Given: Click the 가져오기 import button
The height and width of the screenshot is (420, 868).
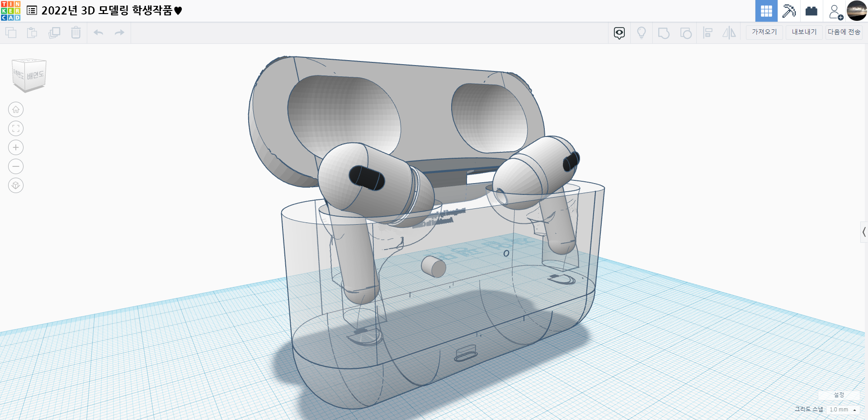Looking at the screenshot, I should (764, 32).
